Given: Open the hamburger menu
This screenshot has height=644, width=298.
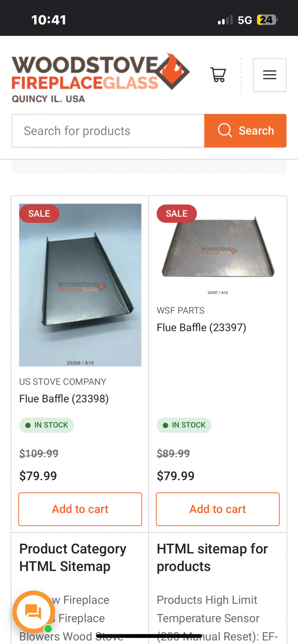Looking at the screenshot, I should coord(269,75).
